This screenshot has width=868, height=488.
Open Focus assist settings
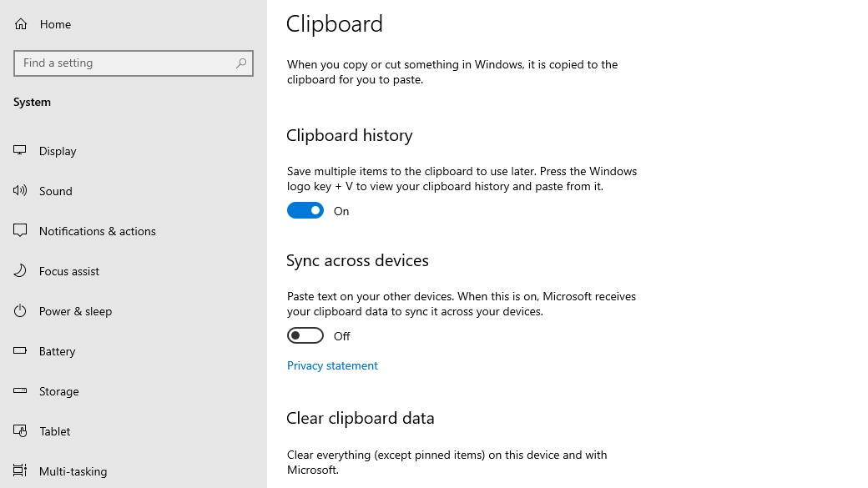coord(68,271)
